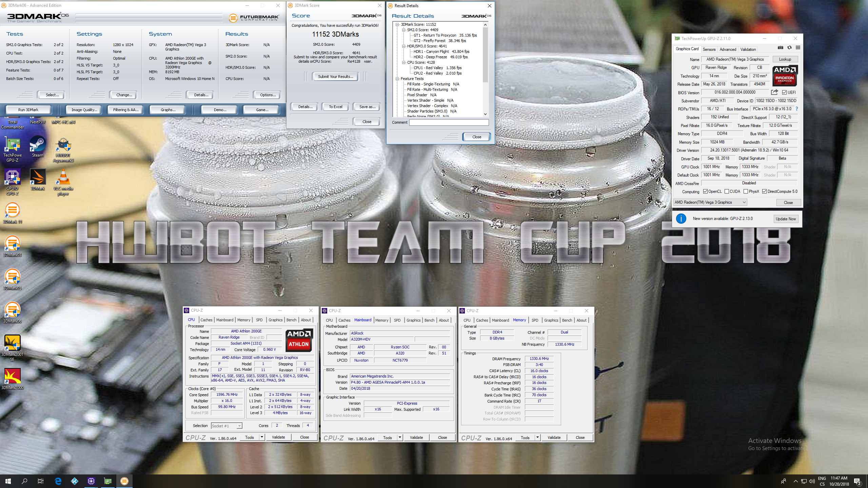Launch Steam from the desktop

click(x=38, y=147)
